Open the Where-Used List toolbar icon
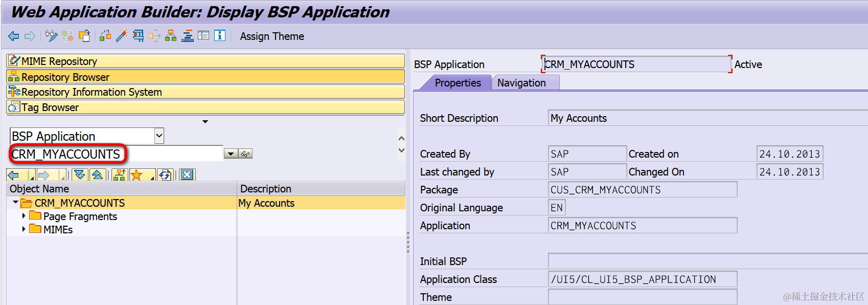Image resolution: width=868 pixels, height=305 pixels. pos(138,36)
